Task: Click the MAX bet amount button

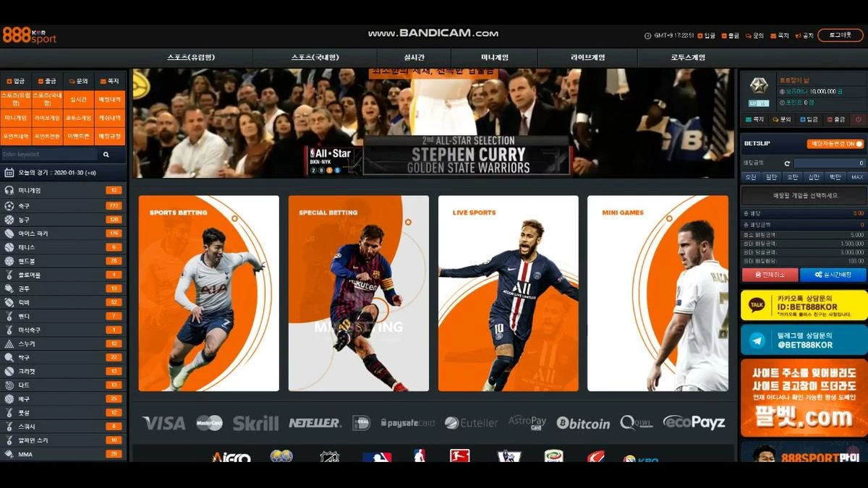Action: pyautogui.click(x=857, y=177)
